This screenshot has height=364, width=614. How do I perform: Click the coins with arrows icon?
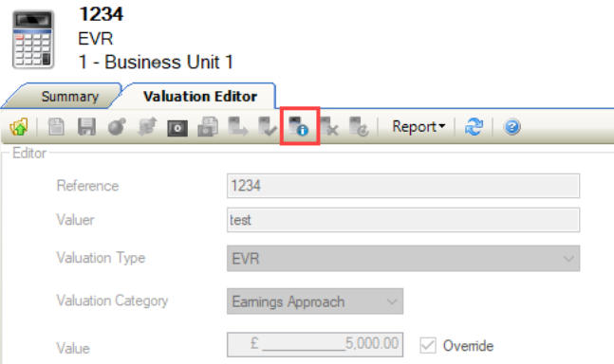pos(147,127)
